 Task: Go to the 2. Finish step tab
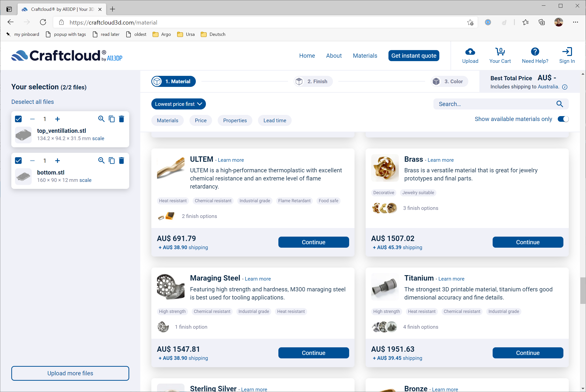313,81
